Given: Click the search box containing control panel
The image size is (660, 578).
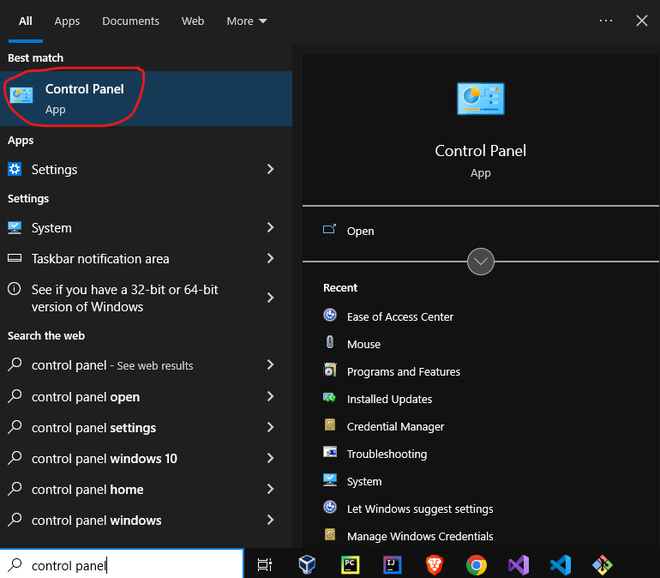Looking at the screenshot, I should pos(120,565).
